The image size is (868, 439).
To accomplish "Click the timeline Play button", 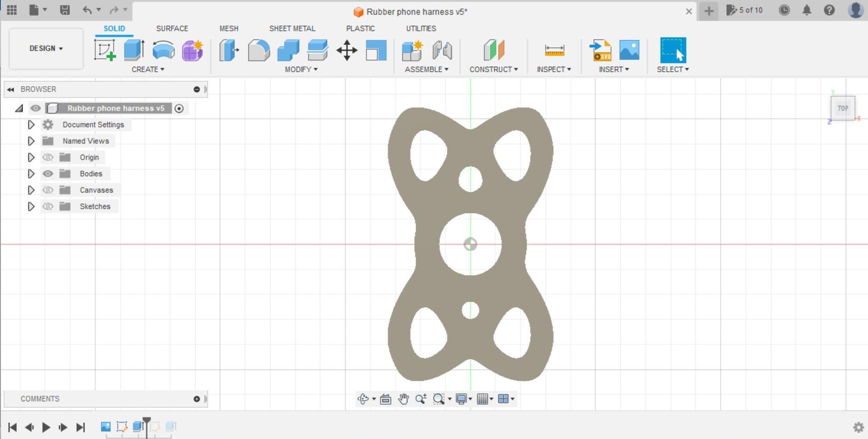I will coord(46,427).
